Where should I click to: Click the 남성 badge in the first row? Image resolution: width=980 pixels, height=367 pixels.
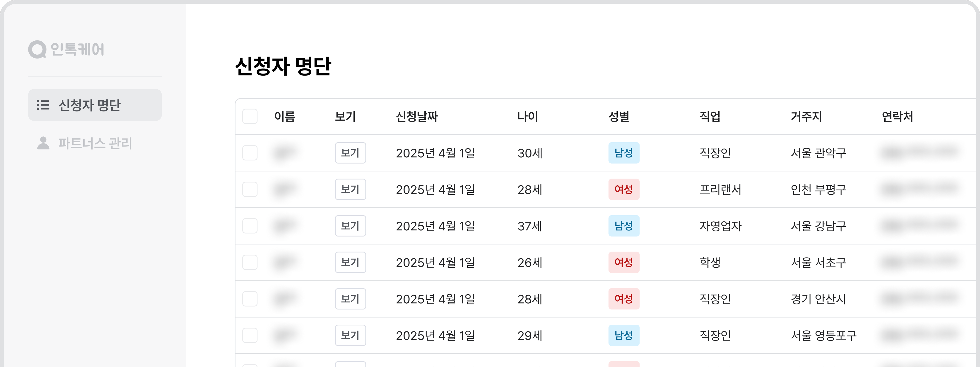pyautogui.click(x=624, y=153)
